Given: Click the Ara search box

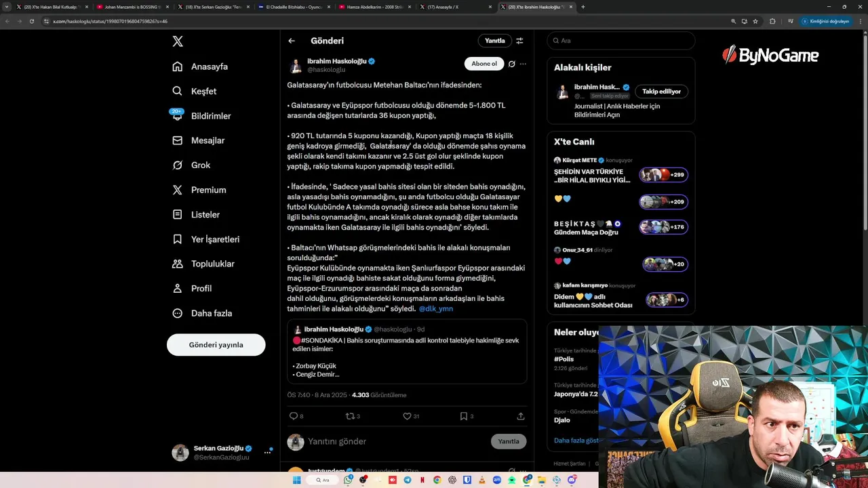Looking at the screenshot, I should [621, 41].
